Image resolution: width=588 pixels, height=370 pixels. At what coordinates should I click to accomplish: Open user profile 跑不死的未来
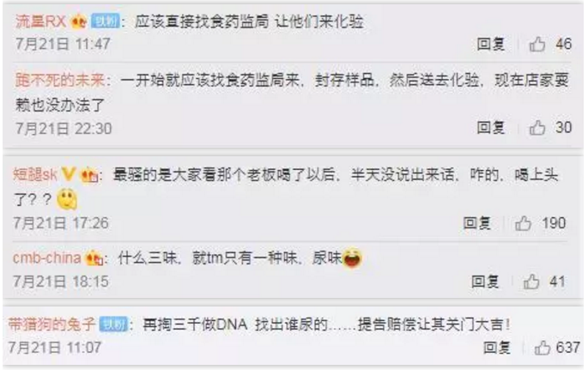(x=60, y=80)
